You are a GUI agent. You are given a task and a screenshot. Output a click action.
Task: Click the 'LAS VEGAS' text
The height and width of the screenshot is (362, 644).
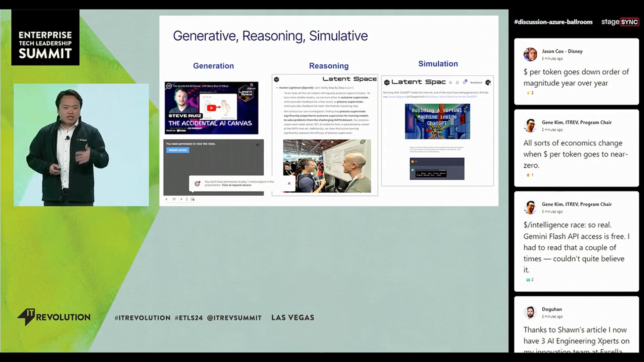pos(293,317)
